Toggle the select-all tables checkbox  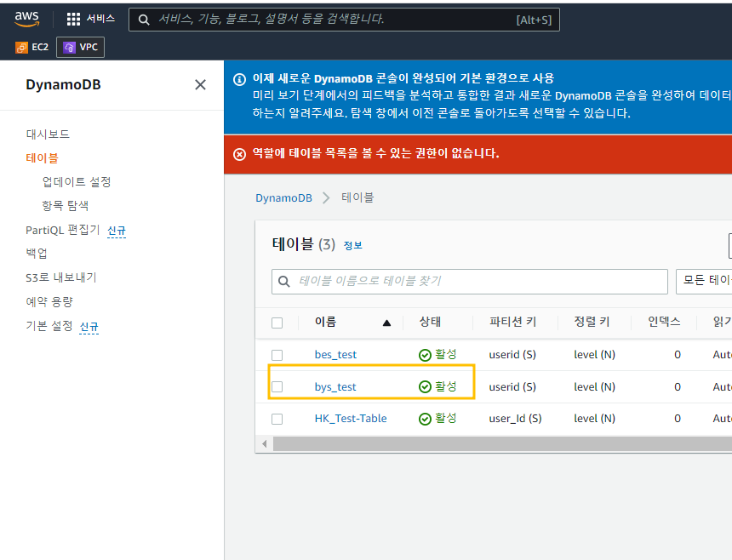pos(277,323)
